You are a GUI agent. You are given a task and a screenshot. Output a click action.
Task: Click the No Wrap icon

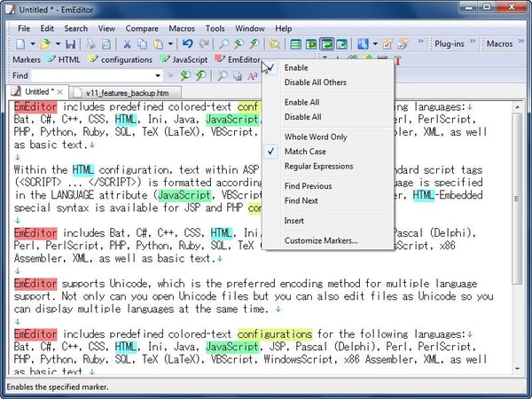click(x=296, y=44)
